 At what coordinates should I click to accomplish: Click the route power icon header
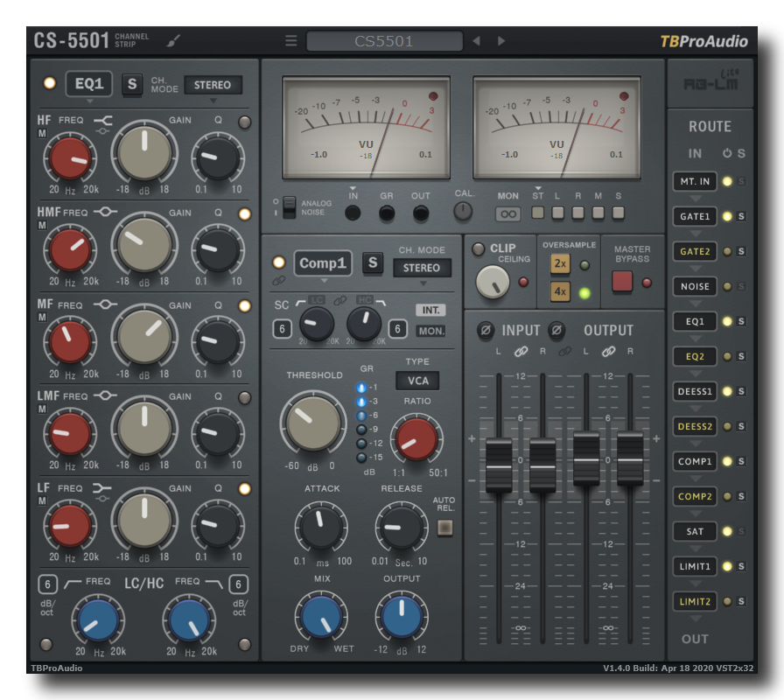[x=727, y=153]
